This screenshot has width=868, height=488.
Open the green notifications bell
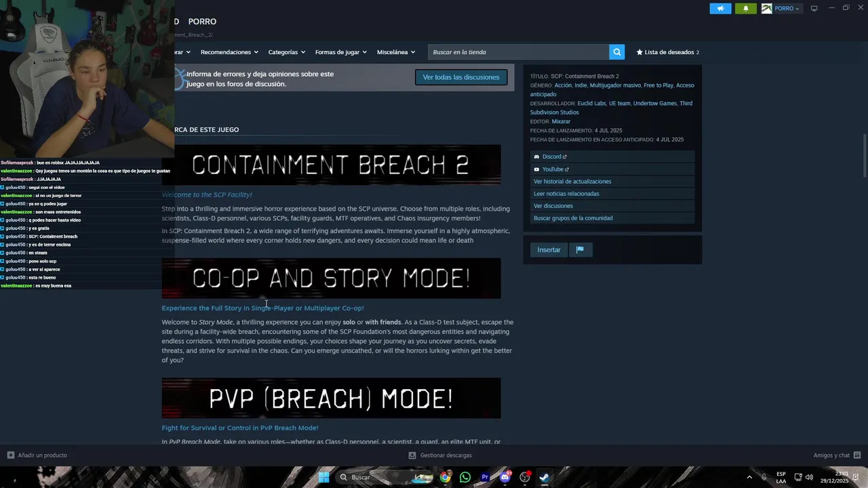click(746, 9)
